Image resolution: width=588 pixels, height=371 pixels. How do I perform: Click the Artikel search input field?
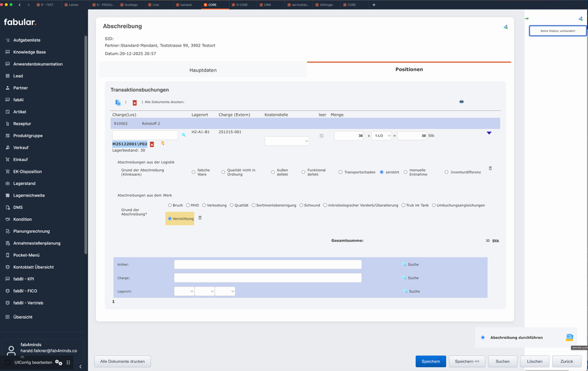pyautogui.click(x=267, y=264)
